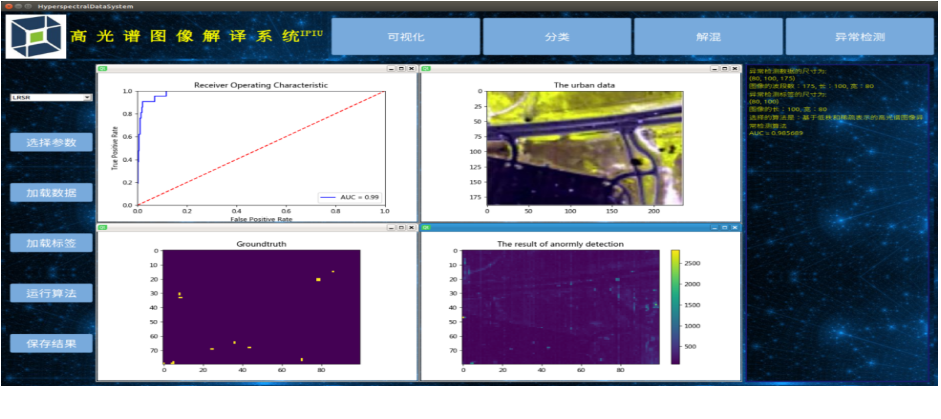Click the green icon on urban data subwindow
The image size is (941, 419).
tap(427, 69)
